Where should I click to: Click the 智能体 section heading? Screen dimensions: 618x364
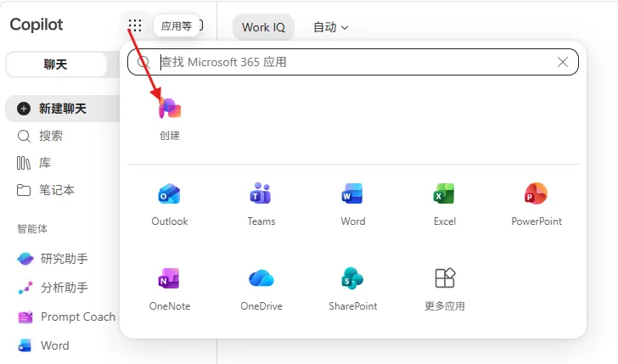tap(32, 228)
